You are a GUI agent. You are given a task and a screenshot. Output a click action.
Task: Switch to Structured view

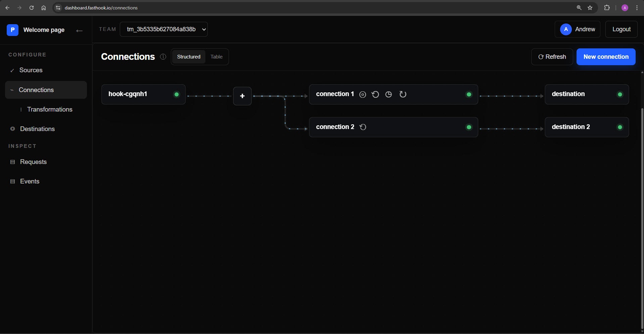(189, 57)
